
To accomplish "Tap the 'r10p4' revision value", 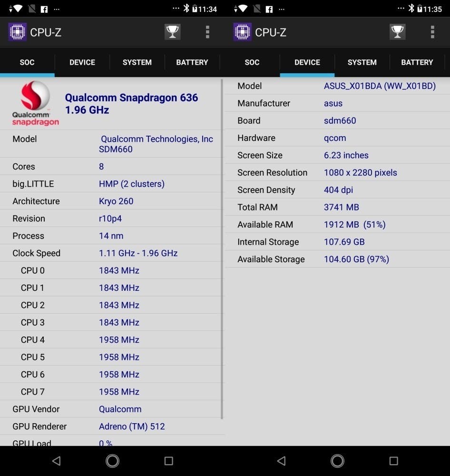I will pyautogui.click(x=110, y=218).
